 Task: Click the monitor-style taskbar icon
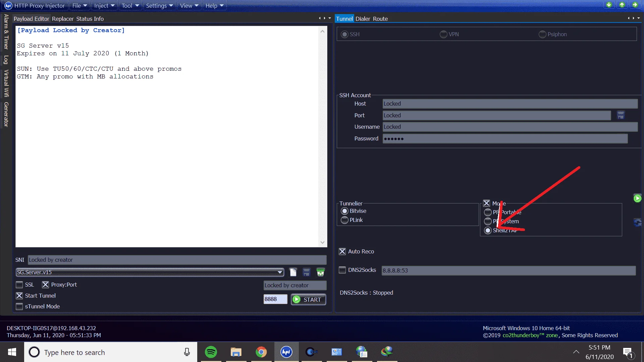pyautogui.click(x=337, y=352)
